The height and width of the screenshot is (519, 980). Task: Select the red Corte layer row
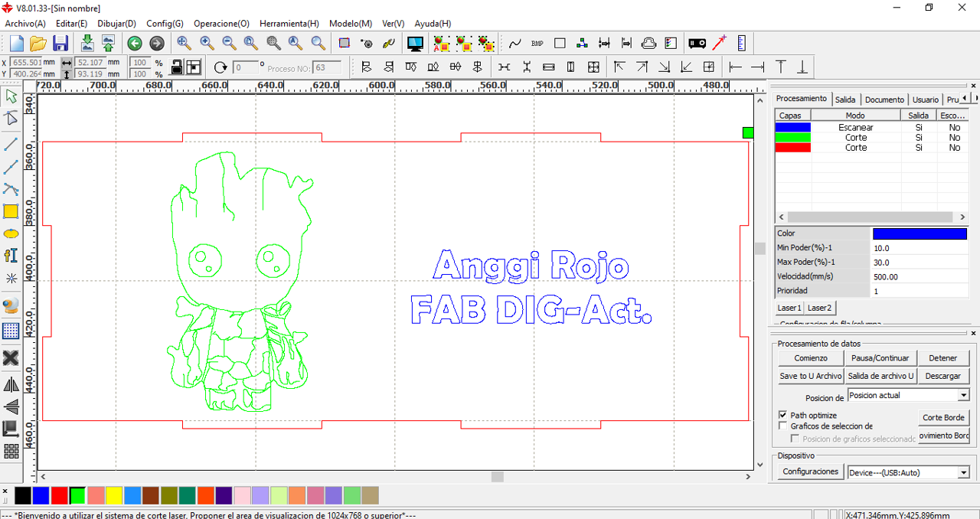(x=872, y=148)
